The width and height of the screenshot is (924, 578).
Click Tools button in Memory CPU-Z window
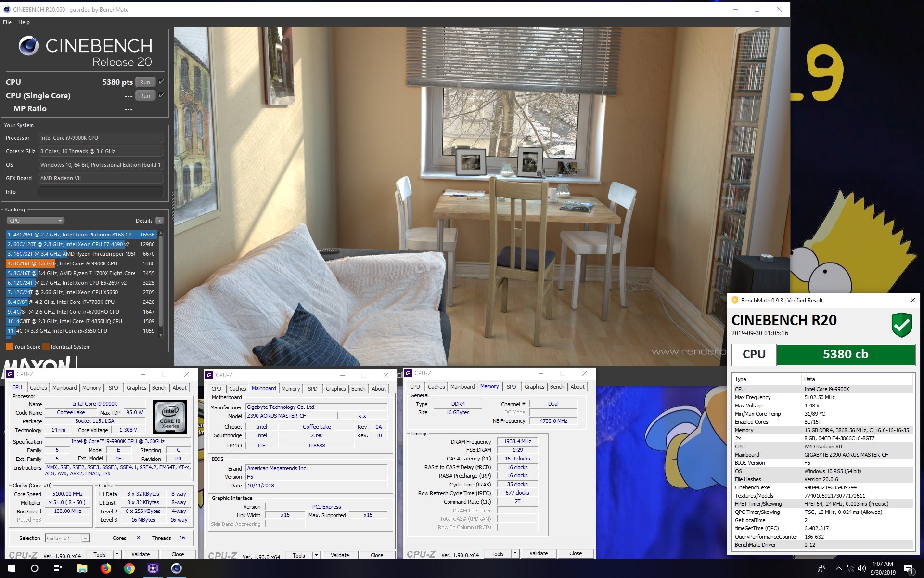click(498, 553)
